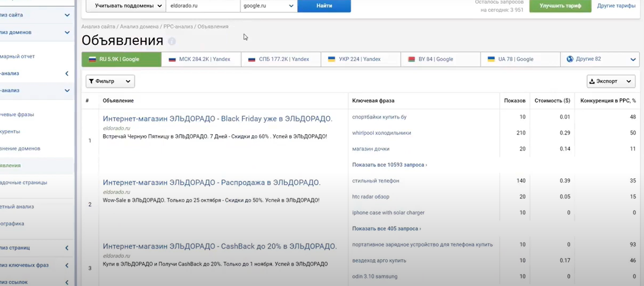Image resolution: width=644 pixels, height=286 pixels.
Task: Click the export download icon
Action: click(x=592, y=81)
